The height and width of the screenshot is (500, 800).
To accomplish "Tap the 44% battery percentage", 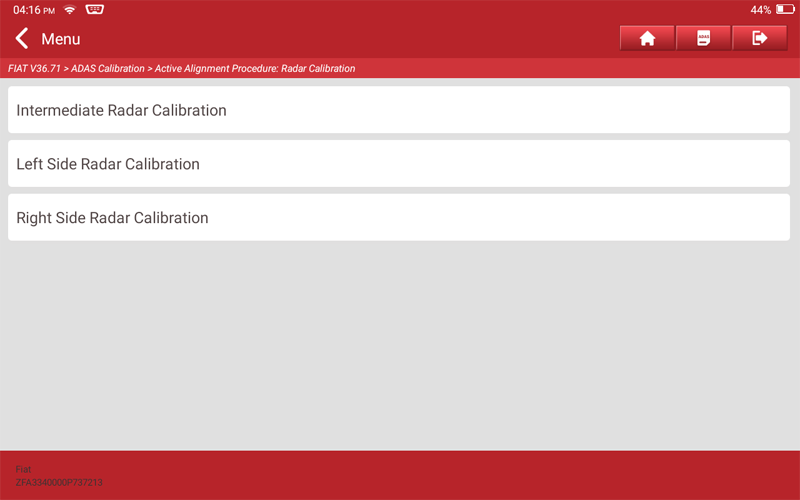I will tap(760, 10).
